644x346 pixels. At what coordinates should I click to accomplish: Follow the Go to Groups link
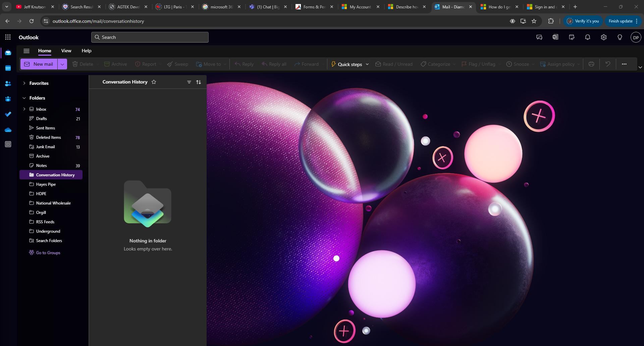click(x=48, y=253)
